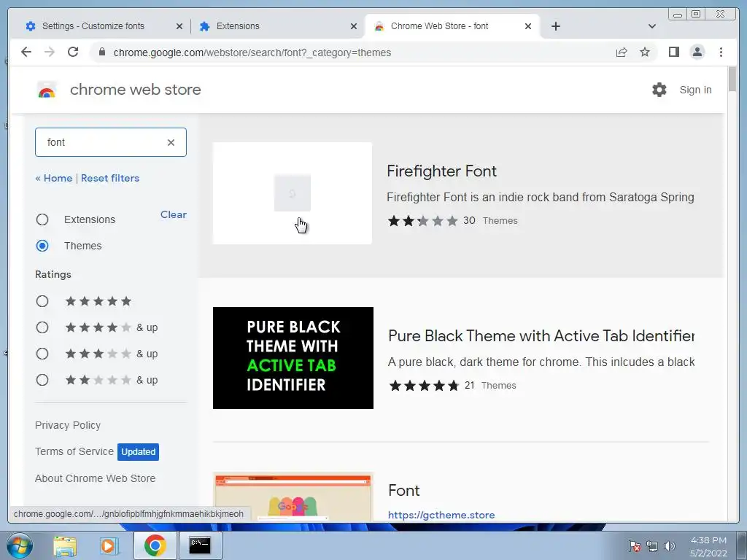Click the chrome web store heading text

coord(135,90)
